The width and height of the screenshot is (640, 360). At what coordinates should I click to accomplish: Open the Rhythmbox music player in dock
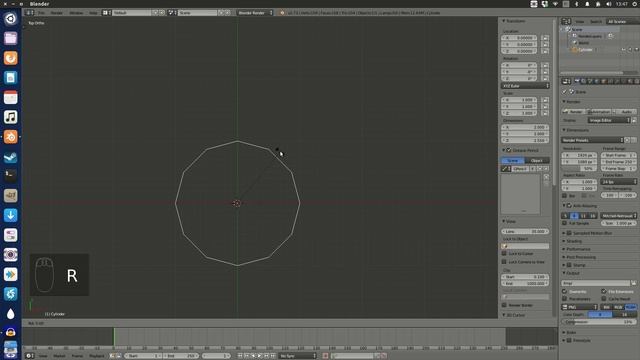(x=11, y=117)
